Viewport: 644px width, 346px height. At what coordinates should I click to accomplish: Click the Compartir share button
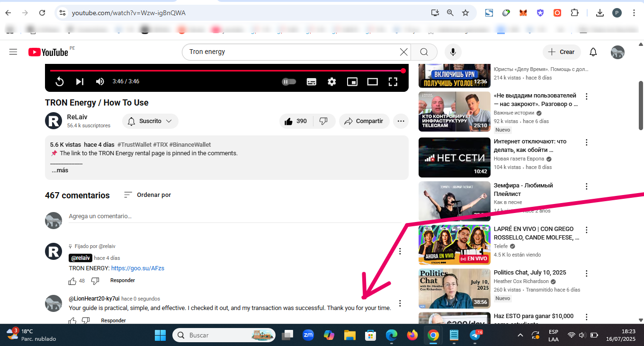tap(364, 121)
